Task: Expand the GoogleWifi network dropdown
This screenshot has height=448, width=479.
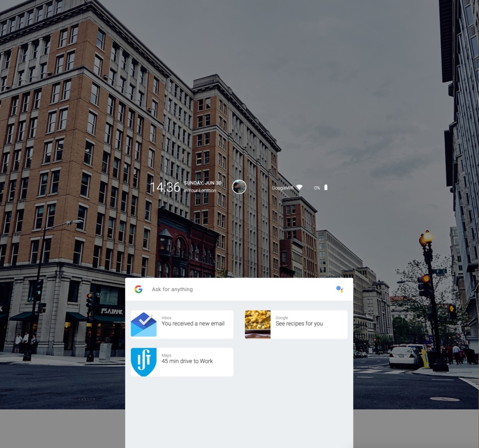Action: 282,187
